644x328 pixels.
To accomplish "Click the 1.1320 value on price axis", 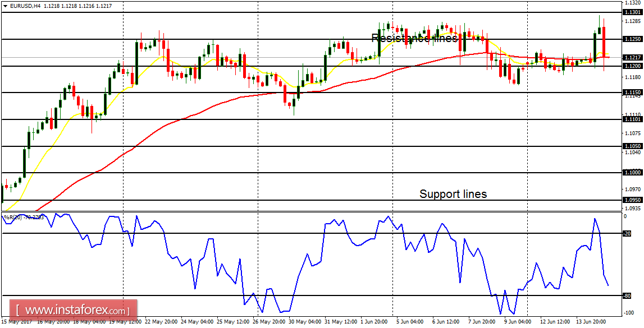I will (633, 2).
